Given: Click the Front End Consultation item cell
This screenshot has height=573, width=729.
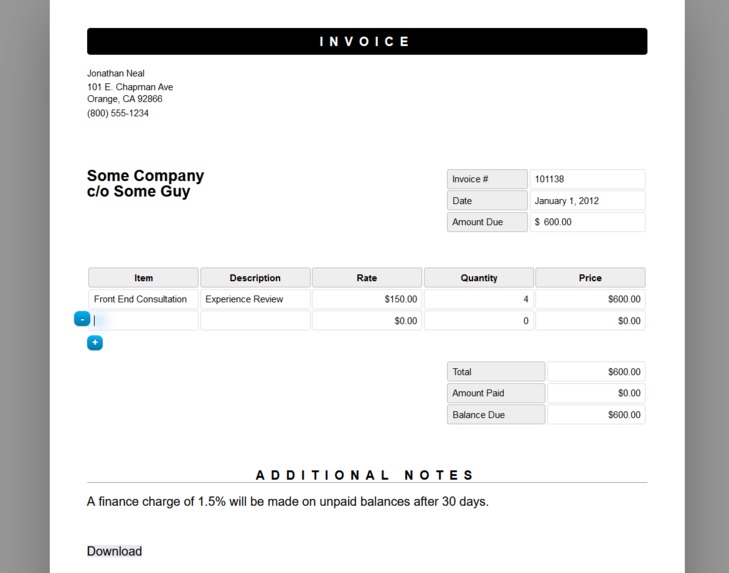Looking at the screenshot, I should click(x=143, y=299).
